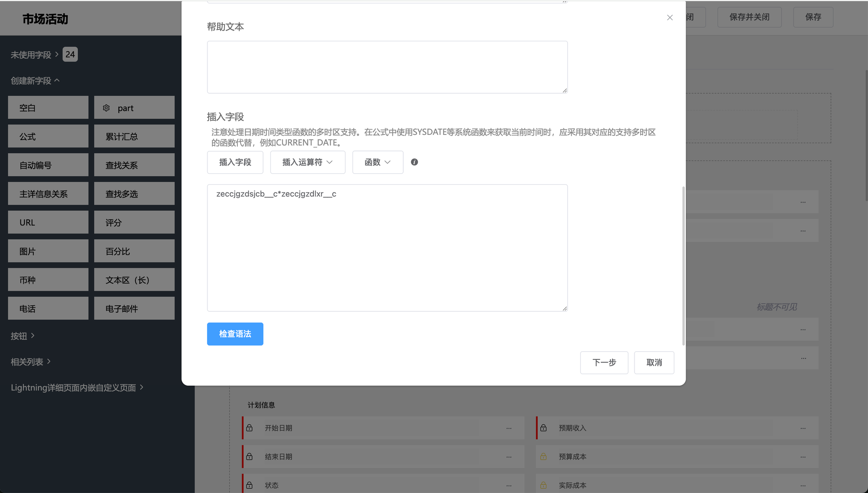
Task: Click the lock icon on 结束日期 field
Action: tap(250, 457)
